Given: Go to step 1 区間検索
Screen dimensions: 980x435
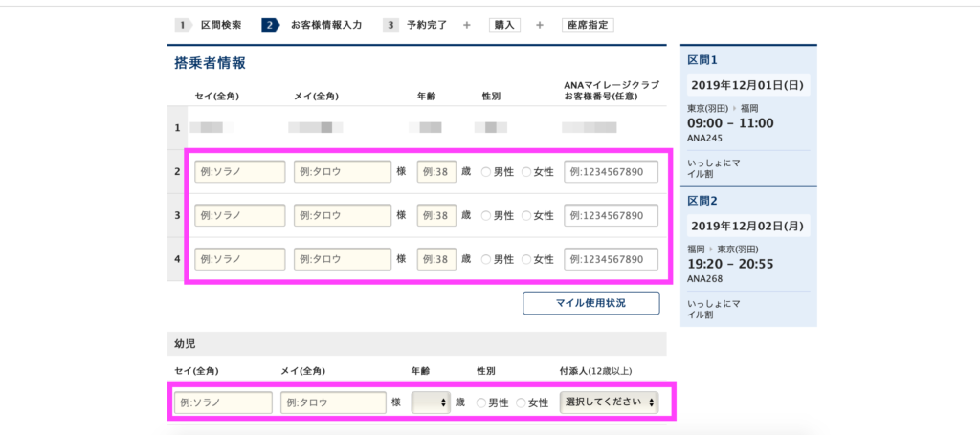Looking at the screenshot, I should [208, 26].
